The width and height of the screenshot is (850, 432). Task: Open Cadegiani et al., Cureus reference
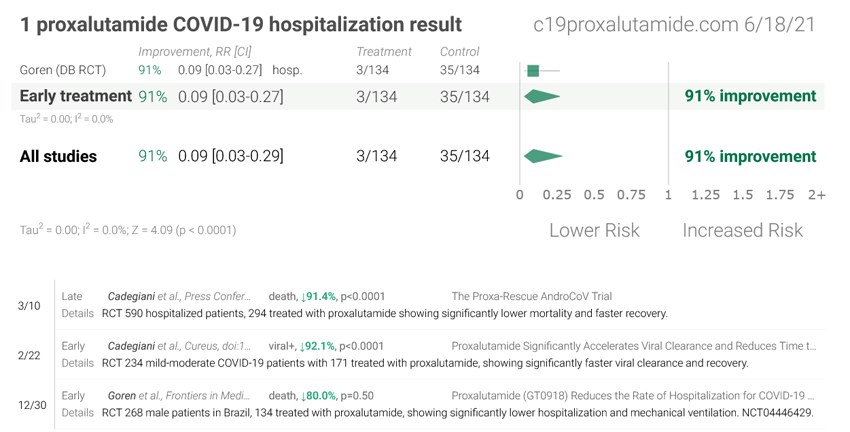(180, 346)
